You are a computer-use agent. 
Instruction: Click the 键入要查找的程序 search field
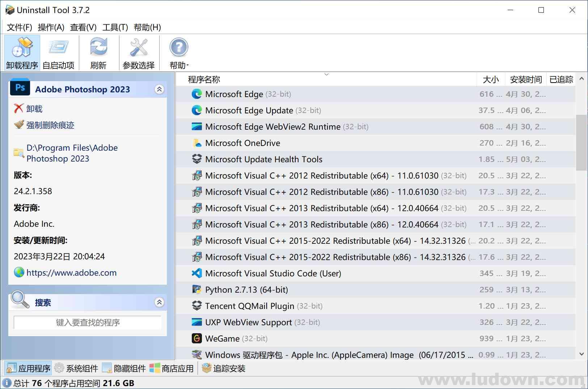click(88, 322)
